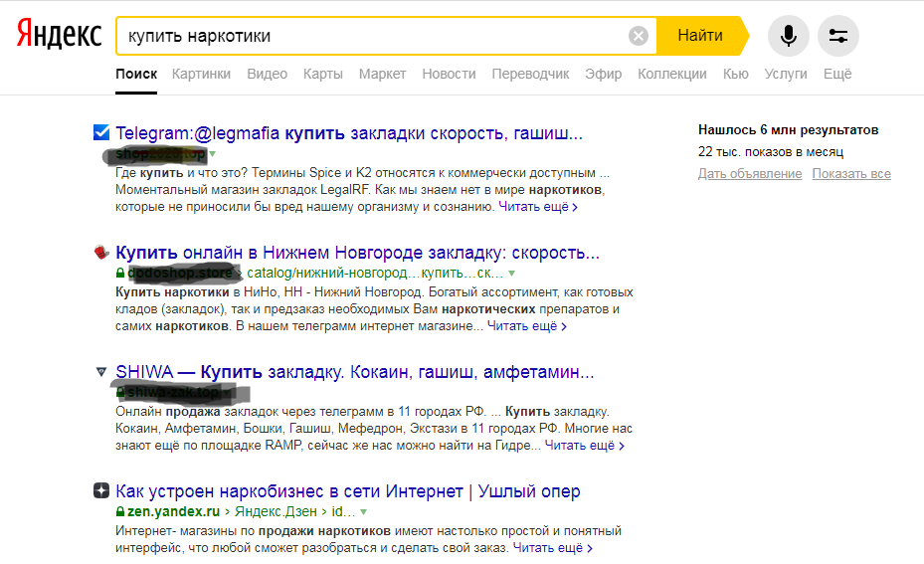This screenshot has height=564, width=924.
Task: Open the Коллекции tab
Action: [x=672, y=74]
